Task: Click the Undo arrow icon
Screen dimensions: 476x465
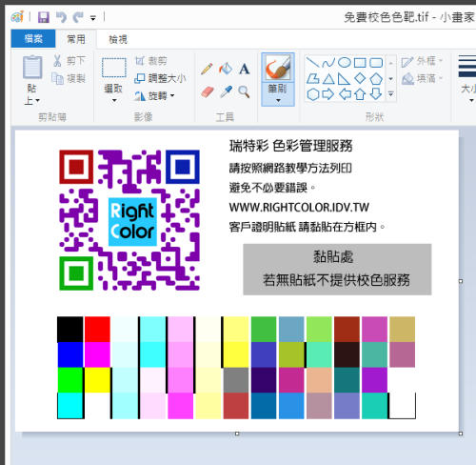Action: click(61, 17)
